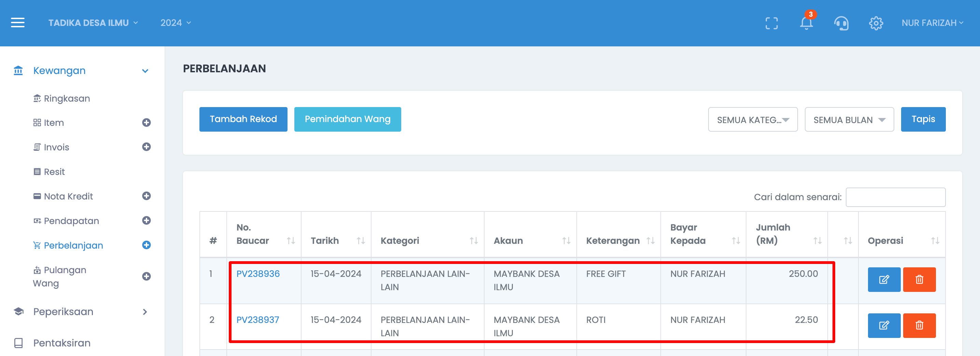Click plus icon next to Invois
980x356 pixels.
click(x=146, y=147)
